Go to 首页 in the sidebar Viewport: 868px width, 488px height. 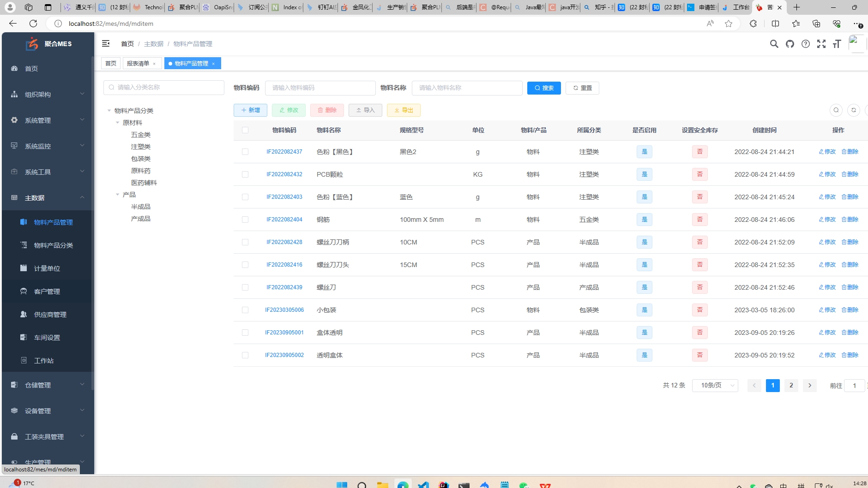coord(48,69)
